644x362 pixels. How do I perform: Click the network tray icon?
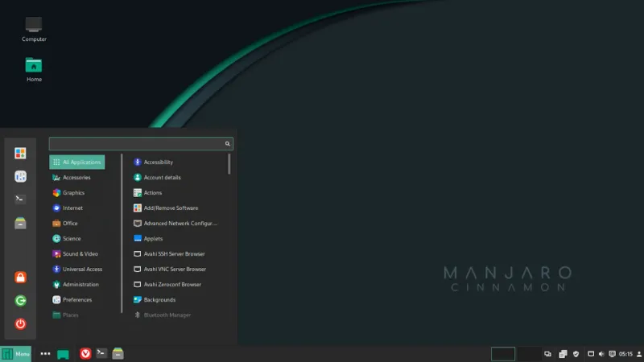(x=612, y=354)
